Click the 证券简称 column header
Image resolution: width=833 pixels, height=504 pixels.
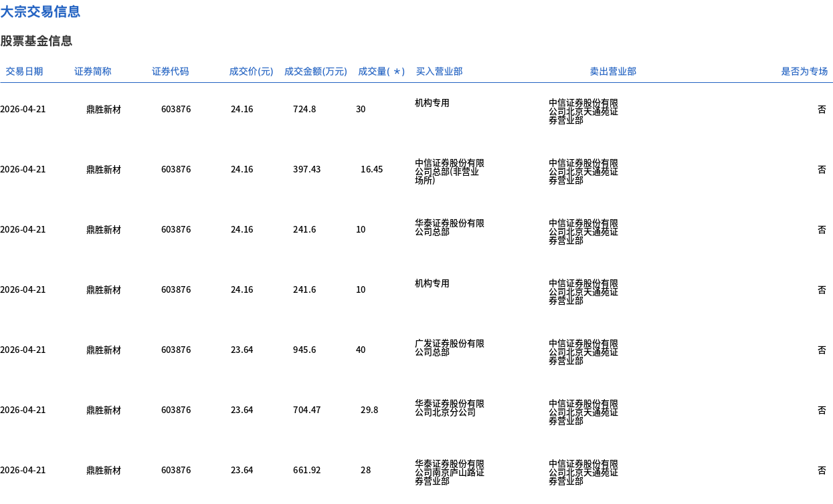[93, 72]
